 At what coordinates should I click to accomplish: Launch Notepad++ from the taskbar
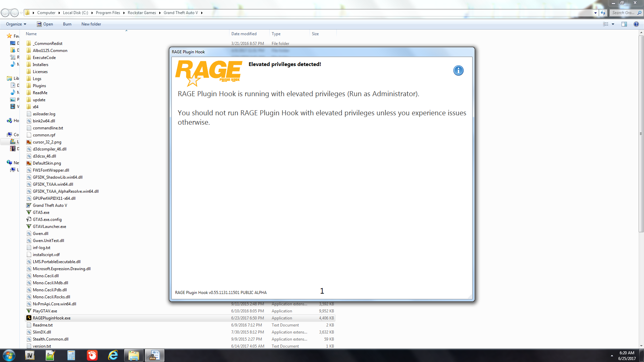50,355
